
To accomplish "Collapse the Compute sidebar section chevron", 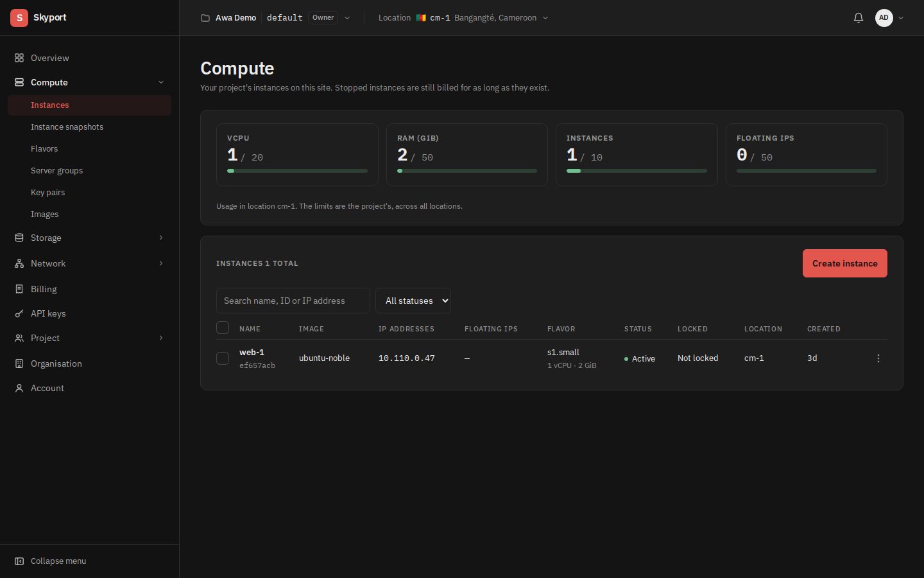I will (x=161, y=82).
